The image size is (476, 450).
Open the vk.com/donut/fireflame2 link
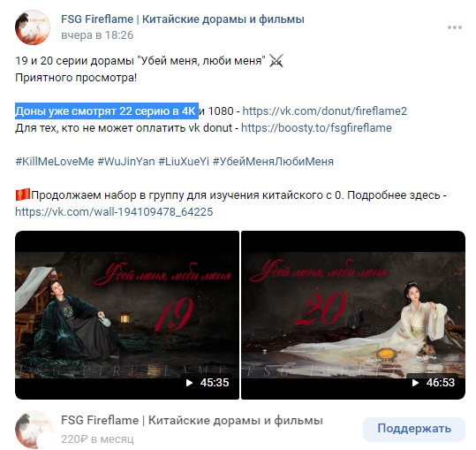[x=324, y=111]
